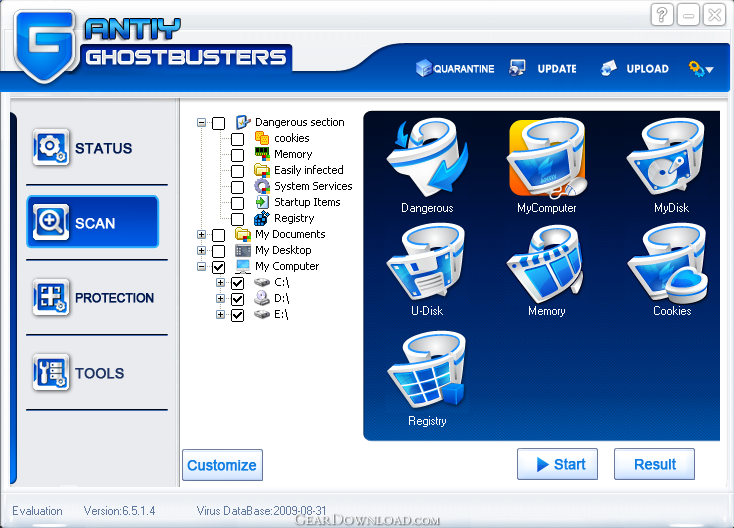Click the Customize button
Screen dimensions: 734x528
click(x=222, y=465)
